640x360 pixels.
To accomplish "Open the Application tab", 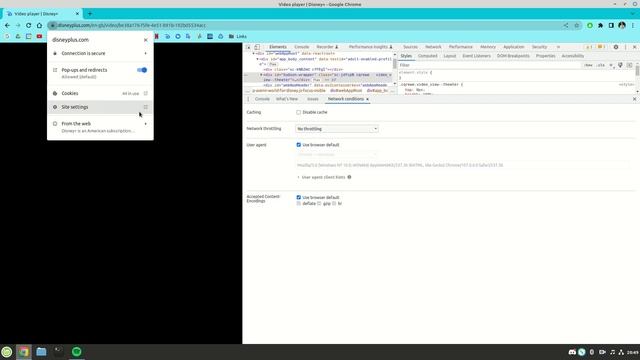I will pyautogui.click(x=513, y=47).
